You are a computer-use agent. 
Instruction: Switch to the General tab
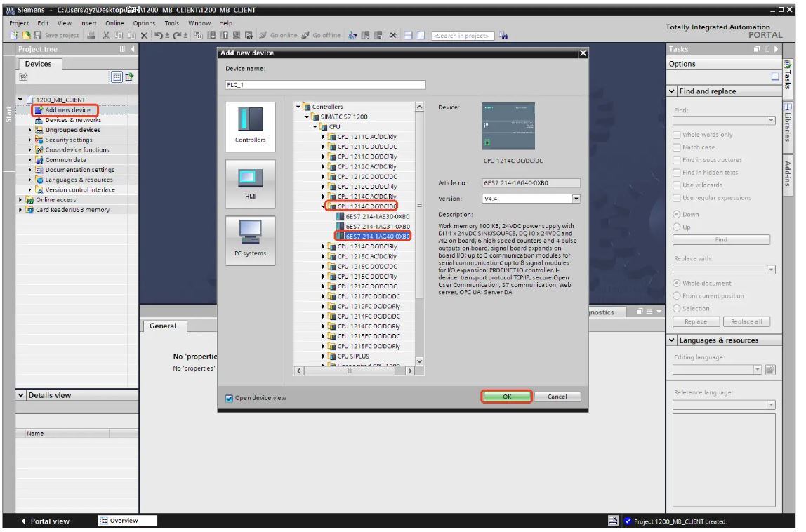[x=163, y=326]
